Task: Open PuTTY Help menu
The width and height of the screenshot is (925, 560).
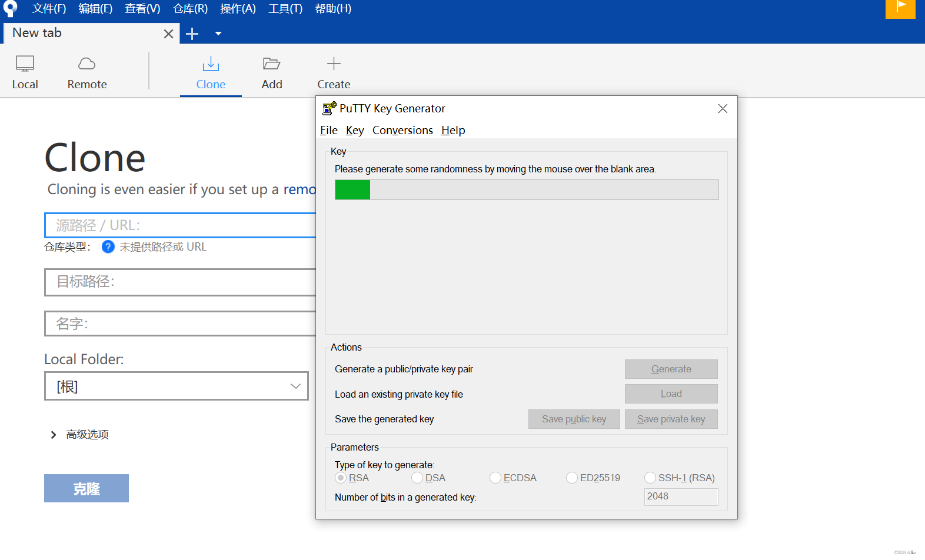Action: pos(453,130)
